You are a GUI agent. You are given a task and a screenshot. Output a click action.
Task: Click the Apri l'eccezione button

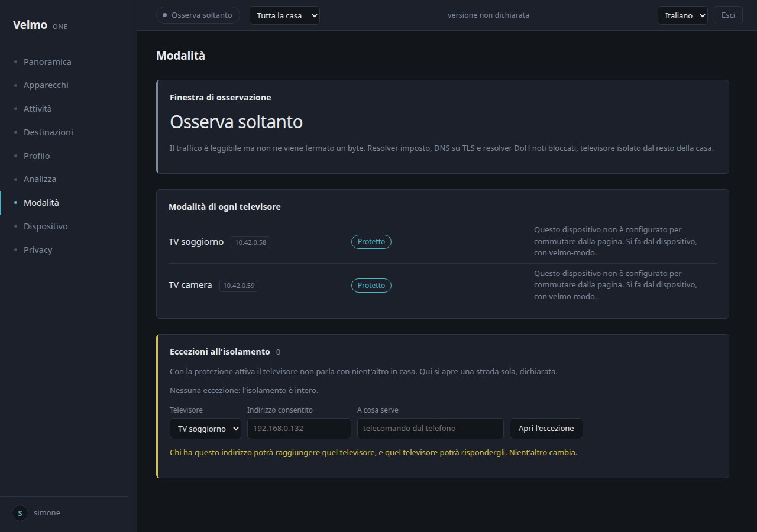tap(546, 429)
